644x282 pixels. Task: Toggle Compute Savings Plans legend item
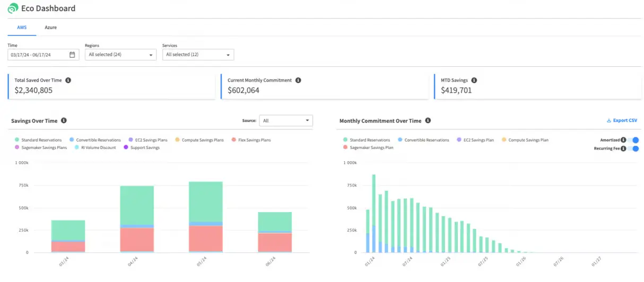coord(199,140)
